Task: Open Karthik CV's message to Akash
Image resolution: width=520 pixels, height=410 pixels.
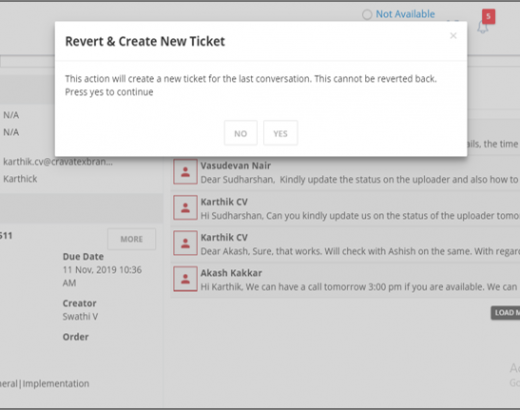Action: tap(360, 251)
